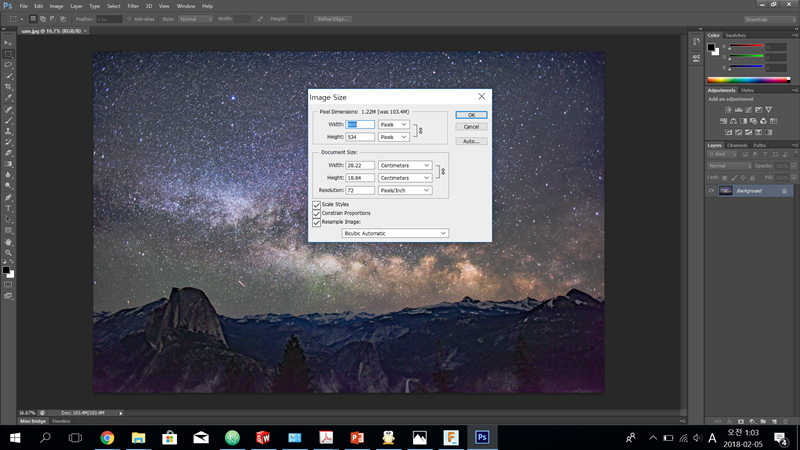The width and height of the screenshot is (800, 450).
Task: Switch to the Swatches tab
Action: (735, 35)
